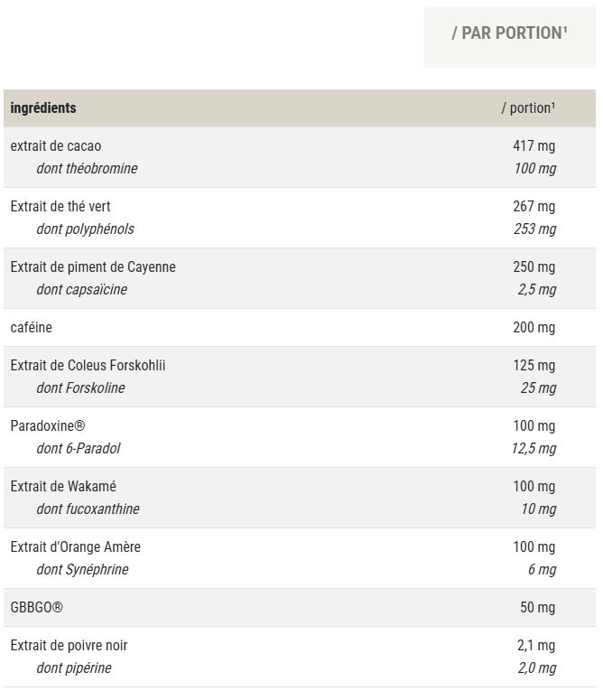Select the "dont capsaïcine" sub-row label
The image size is (603, 700).
81,290
